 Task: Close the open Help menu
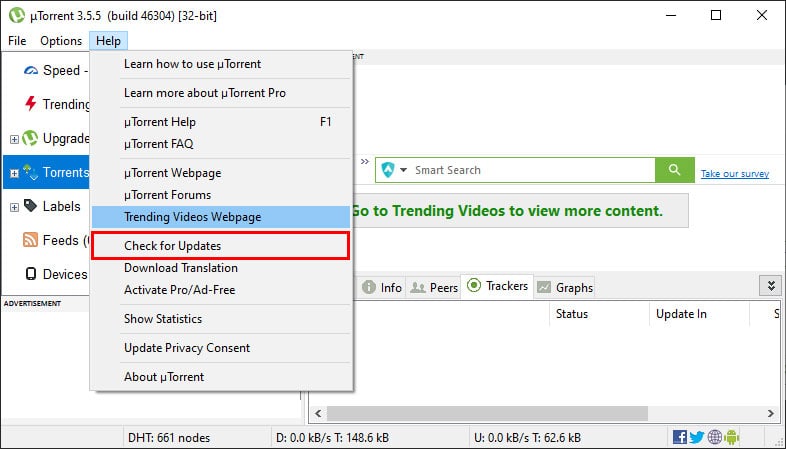tap(108, 41)
